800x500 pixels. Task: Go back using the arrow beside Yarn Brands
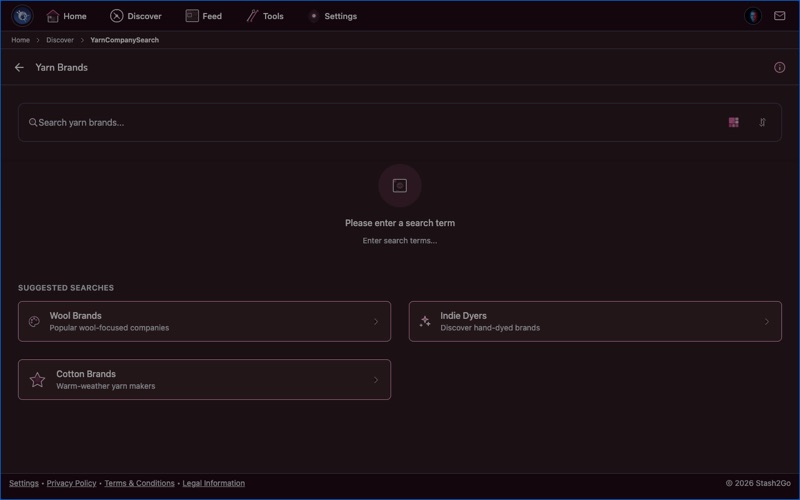(19, 68)
